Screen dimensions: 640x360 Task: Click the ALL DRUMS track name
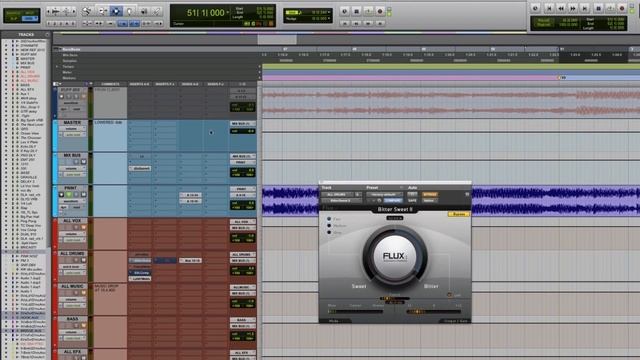click(72, 253)
